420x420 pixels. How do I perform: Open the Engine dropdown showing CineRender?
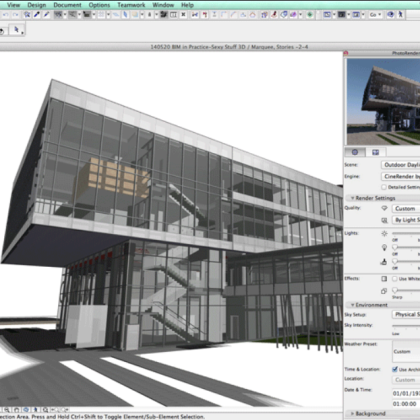click(401, 176)
